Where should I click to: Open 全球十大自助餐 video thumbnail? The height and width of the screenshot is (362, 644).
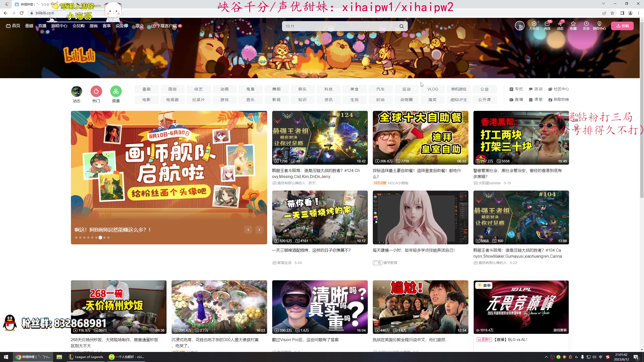421,138
